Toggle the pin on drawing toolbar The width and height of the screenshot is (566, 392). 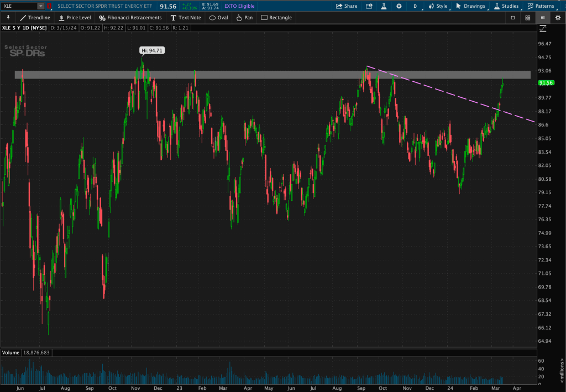8,18
